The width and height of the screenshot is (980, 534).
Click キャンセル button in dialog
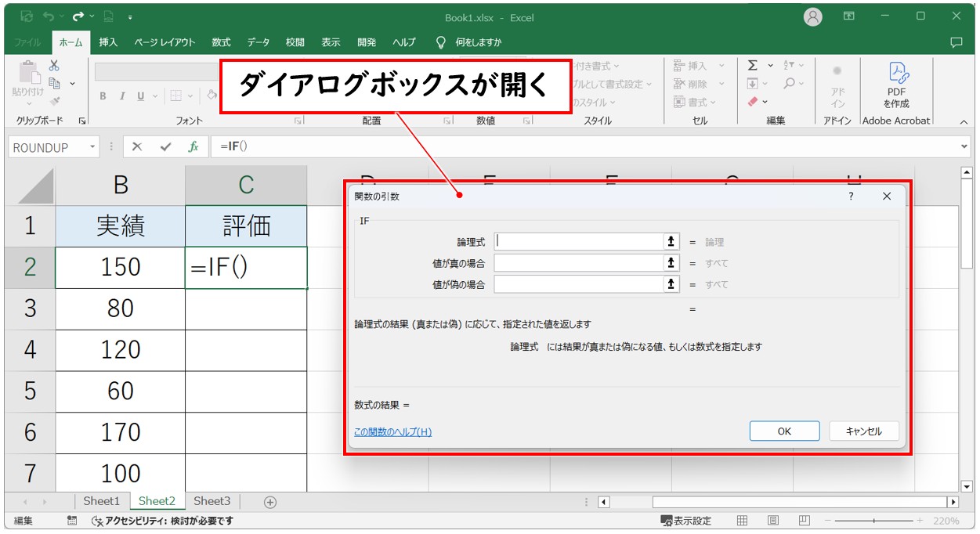click(863, 431)
